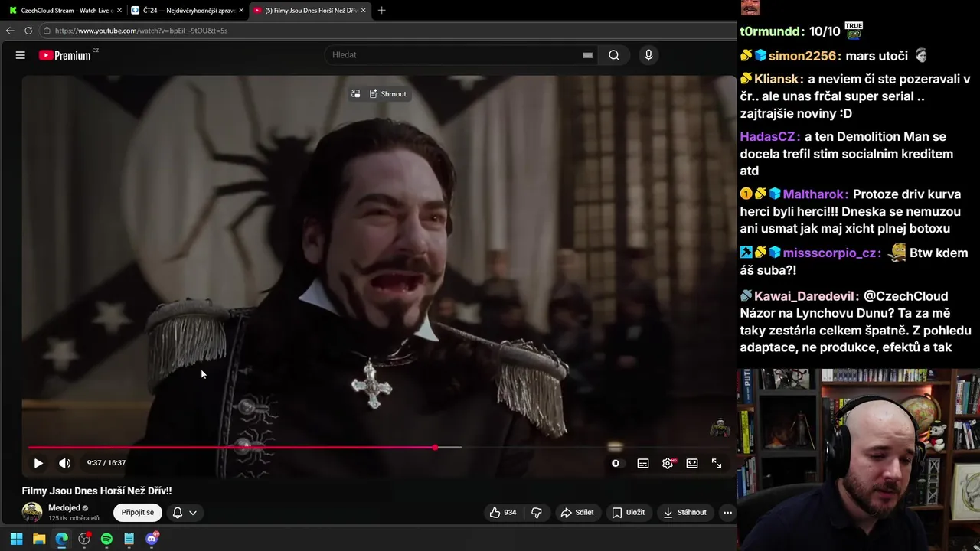Click username Maltharok in chat
This screenshot has height=551, width=980.
[813, 194]
